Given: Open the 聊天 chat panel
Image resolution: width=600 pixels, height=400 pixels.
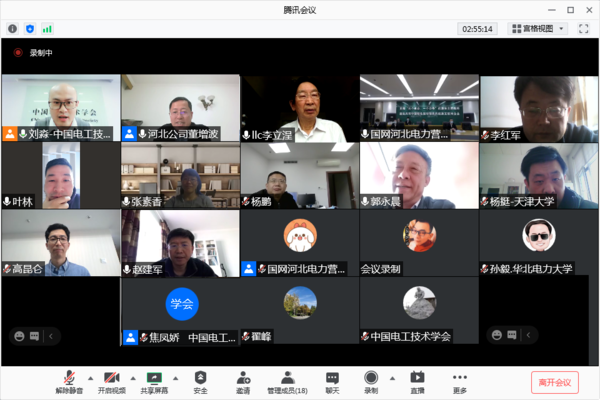Looking at the screenshot, I should (x=332, y=380).
